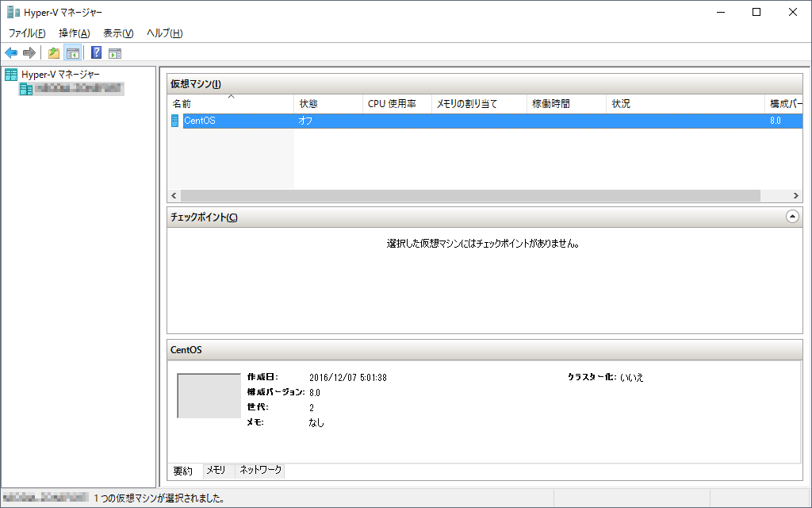
Task: Sort by メモリの割り当て column header
Action: [479, 104]
